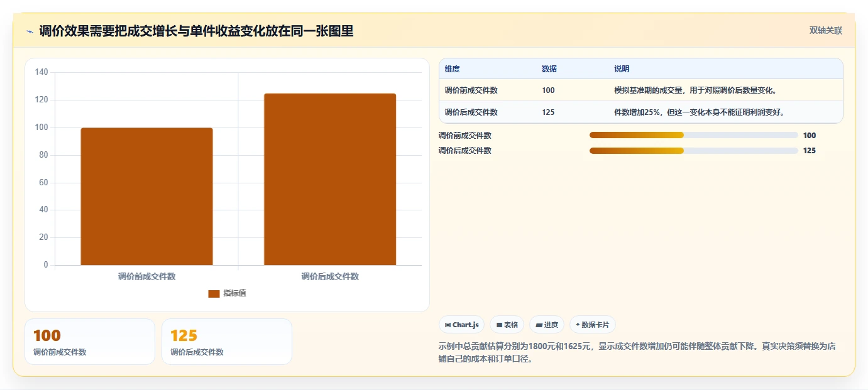
Task: Click the table value 125
Action: click(548, 112)
